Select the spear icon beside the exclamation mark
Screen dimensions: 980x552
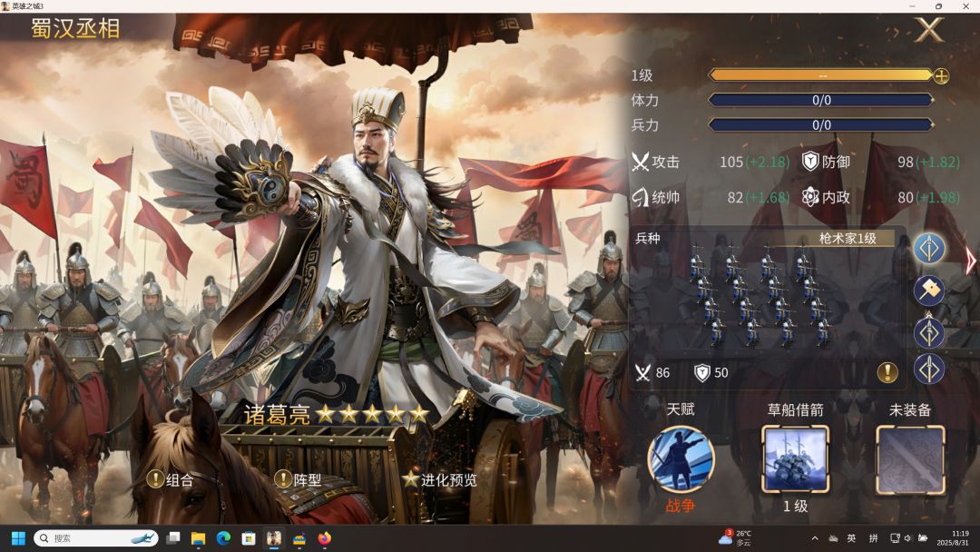pyautogui.click(x=929, y=370)
